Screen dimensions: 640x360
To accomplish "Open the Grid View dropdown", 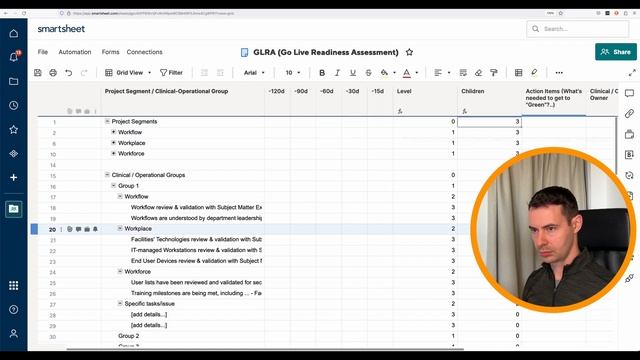I will tap(128, 73).
